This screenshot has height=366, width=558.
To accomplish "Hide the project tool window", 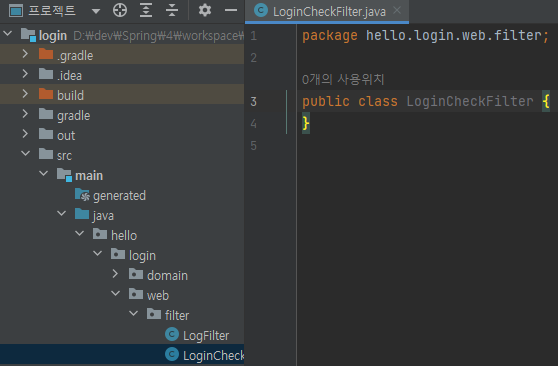I will pos(231,10).
